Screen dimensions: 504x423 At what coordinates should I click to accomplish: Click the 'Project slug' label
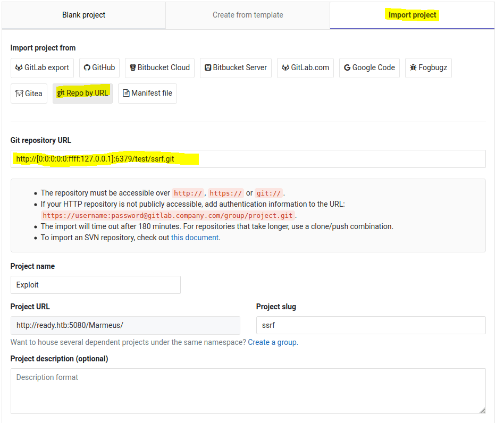(x=276, y=307)
